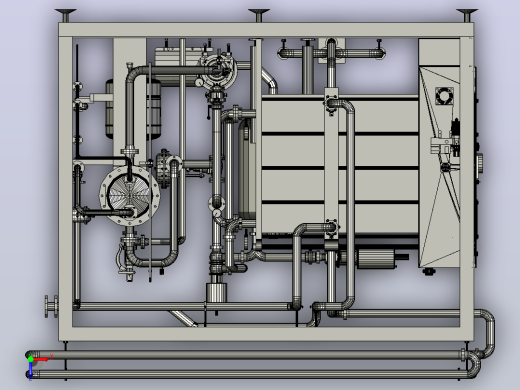Screen dimensions: 520x390
Task: Select the pipe flange outside the frame's left side
Action: [x=51, y=306]
